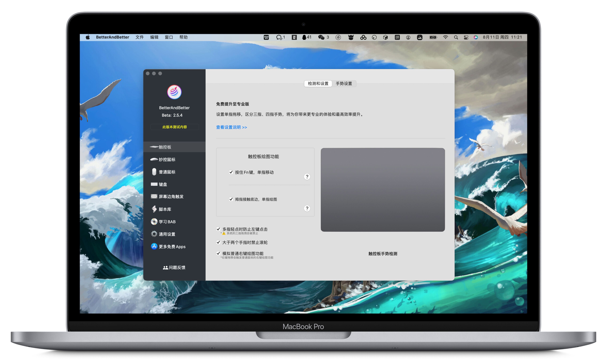Open 通用设置 general settings
The image size is (607, 364).
pyautogui.click(x=174, y=234)
